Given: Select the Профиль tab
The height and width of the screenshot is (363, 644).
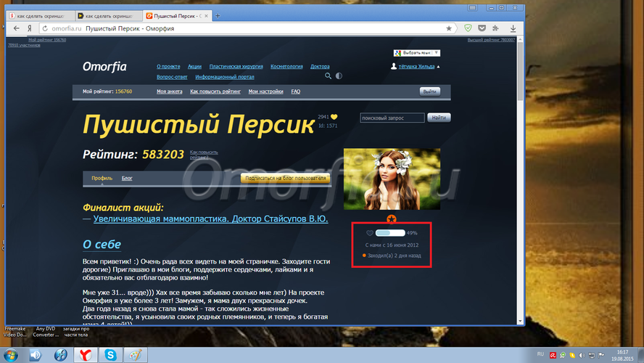Looking at the screenshot, I should [x=102, y=178].
